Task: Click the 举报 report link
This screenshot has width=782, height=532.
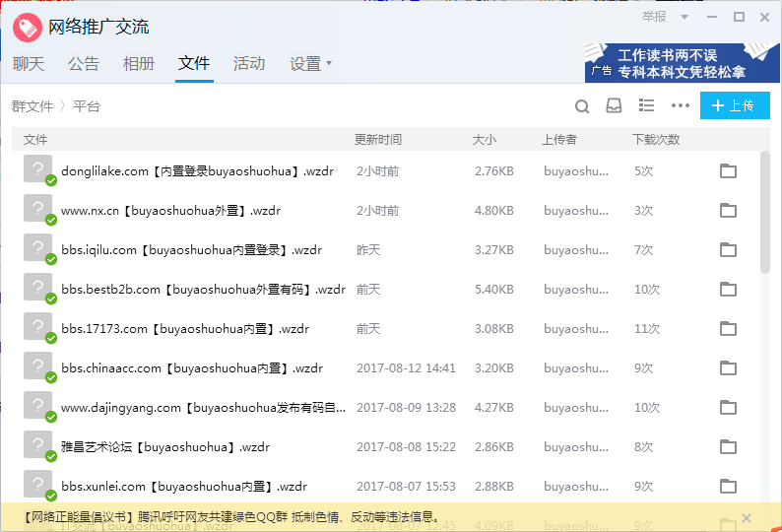Action: (654, 17)
